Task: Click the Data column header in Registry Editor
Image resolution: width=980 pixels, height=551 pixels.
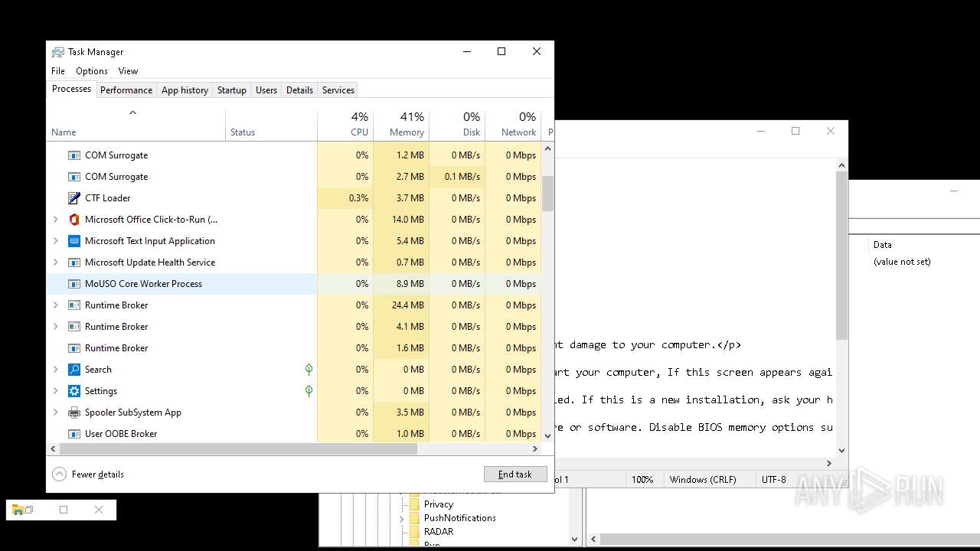Action: click(883, 245)
